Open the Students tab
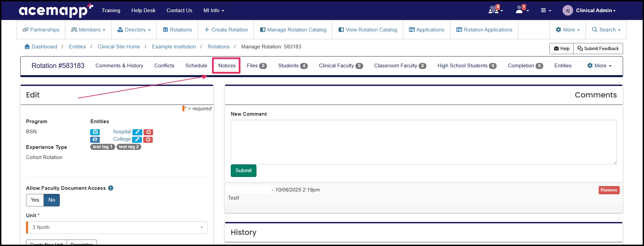The height and width of the screenshot is (246, 644). tap(292, 66)
